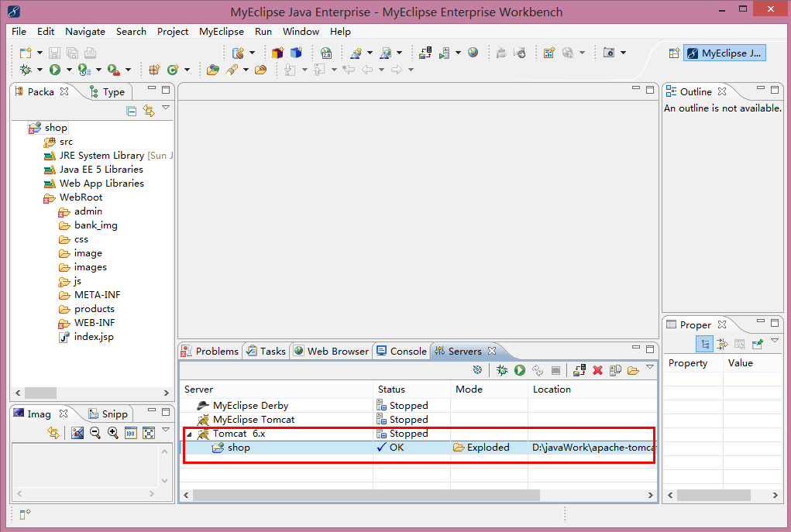Click the browse deployment folder icon in Servers view

pyautogui.click(x=633, y=371)
